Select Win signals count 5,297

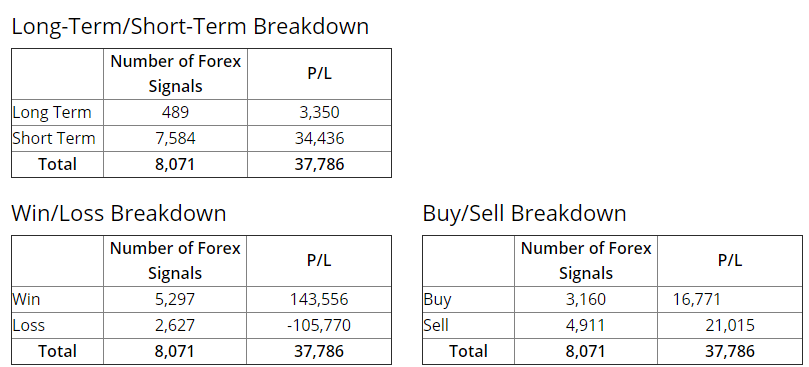coord(174,299)
